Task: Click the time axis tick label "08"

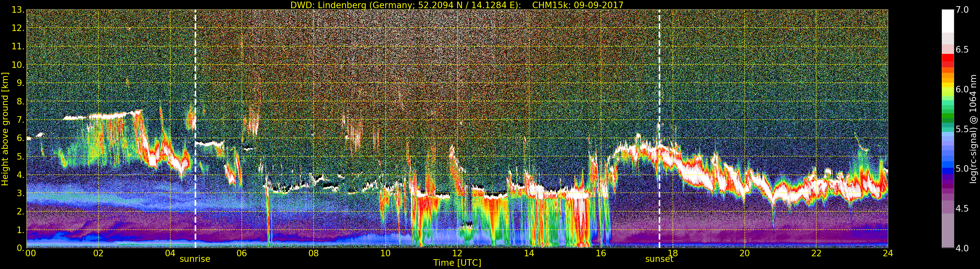Action: (x=314, y=253)
